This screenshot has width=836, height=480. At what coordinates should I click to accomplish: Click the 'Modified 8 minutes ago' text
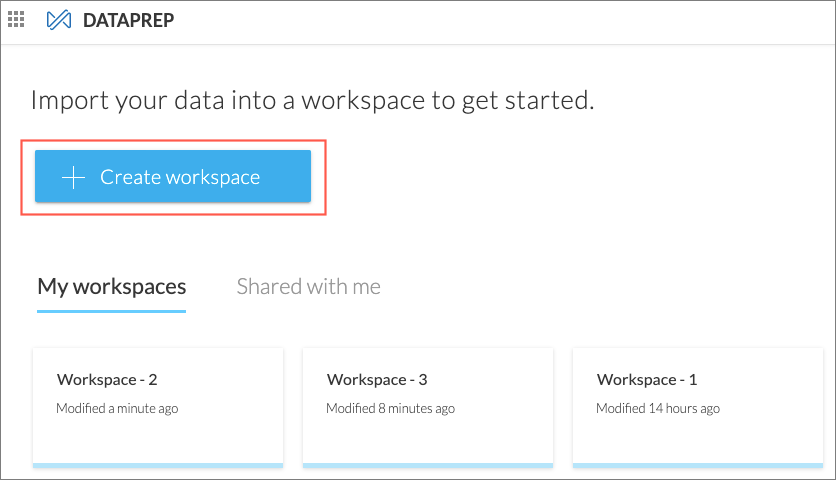390,408
